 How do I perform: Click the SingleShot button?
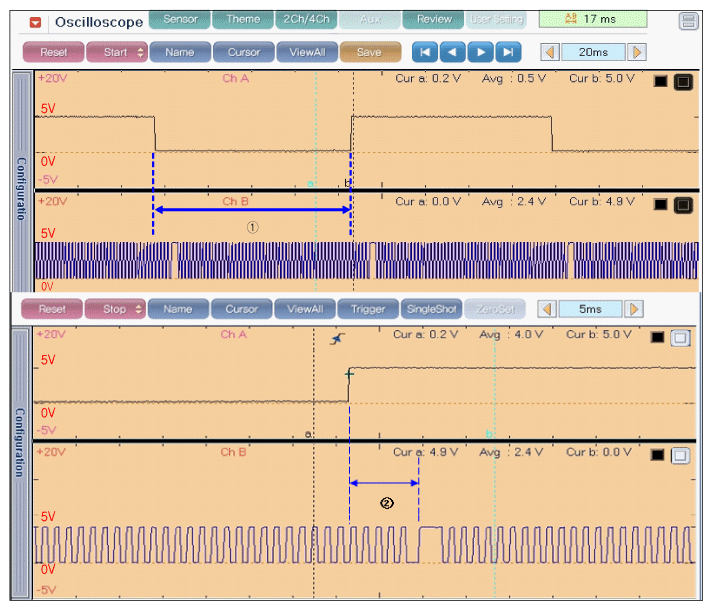pyautogui.click(x=431, y=309)
